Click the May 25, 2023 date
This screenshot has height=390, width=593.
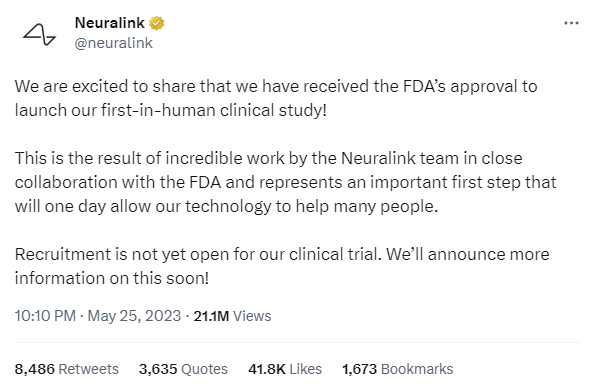click(134, 316)
